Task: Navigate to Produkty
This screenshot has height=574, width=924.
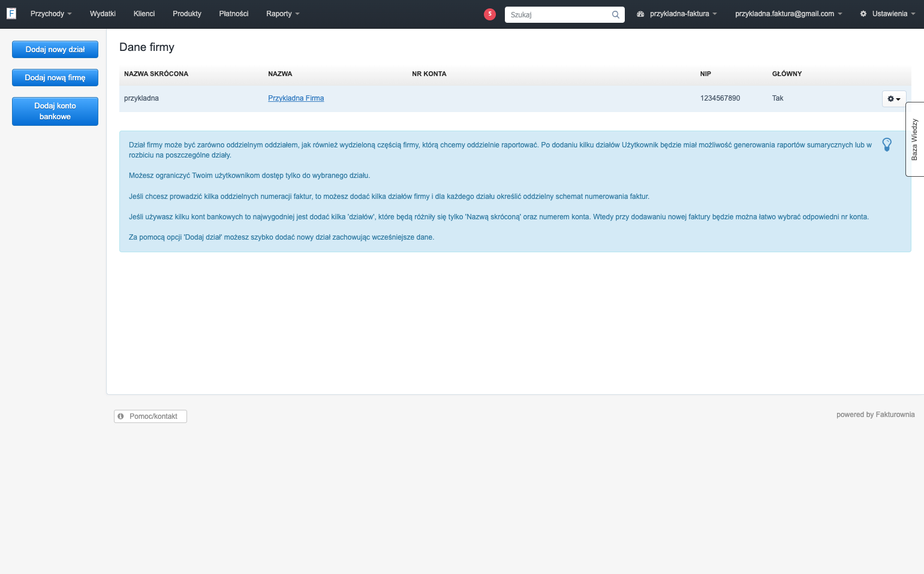Action: [x=187, y=14]
